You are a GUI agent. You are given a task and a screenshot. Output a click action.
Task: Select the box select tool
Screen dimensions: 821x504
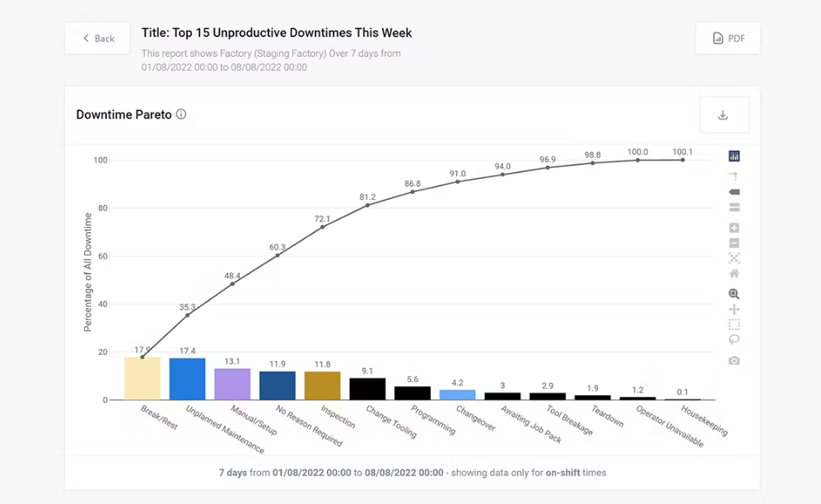point(734,324)
